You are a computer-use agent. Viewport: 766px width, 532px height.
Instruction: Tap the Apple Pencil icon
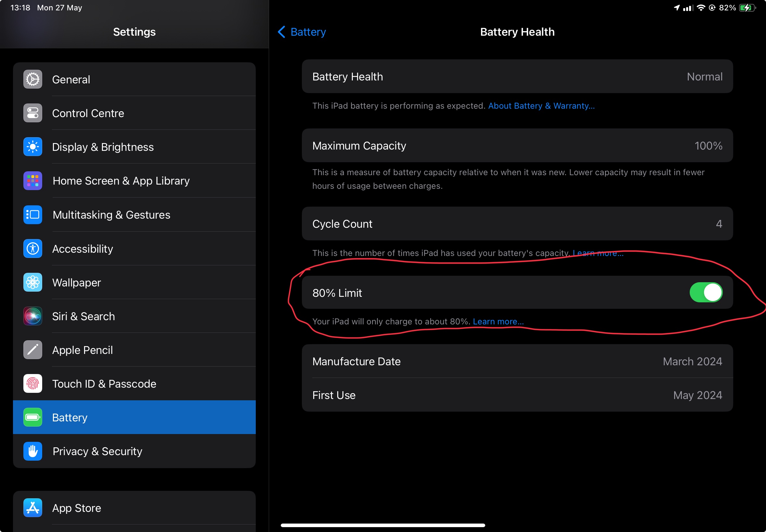(33, 350)
